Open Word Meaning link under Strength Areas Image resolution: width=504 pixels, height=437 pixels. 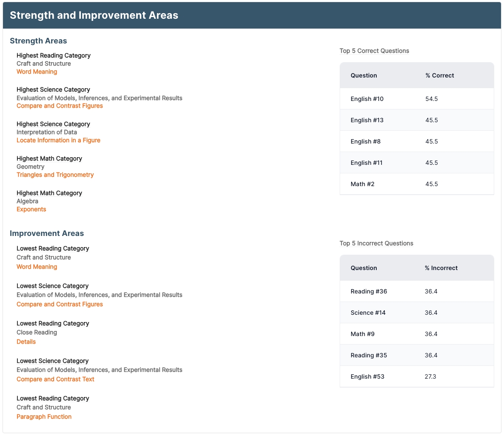[x=37, y=72]
